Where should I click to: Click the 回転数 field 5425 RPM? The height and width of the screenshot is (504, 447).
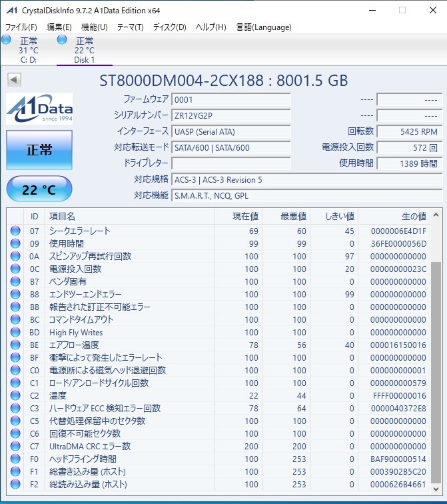[x=410, y=132]
